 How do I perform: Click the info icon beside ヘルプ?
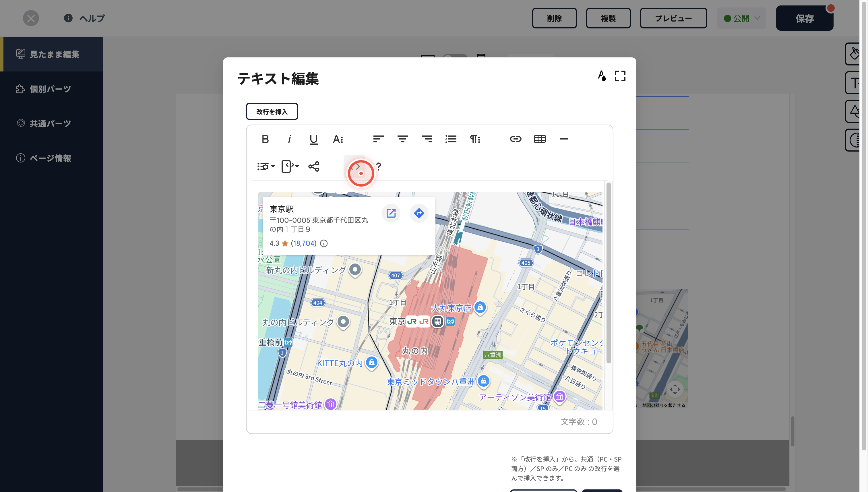[68, 18]
